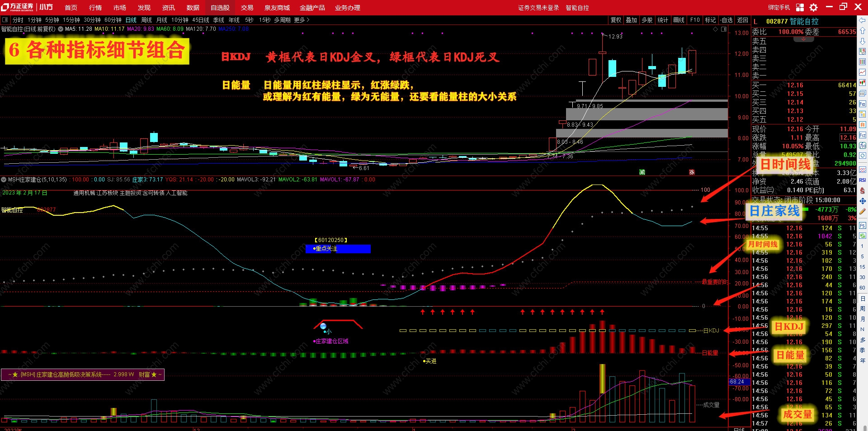868x431 pixels.
Task: Click the diamond marker icon above the price axis
Action: [x=715, y=29]
